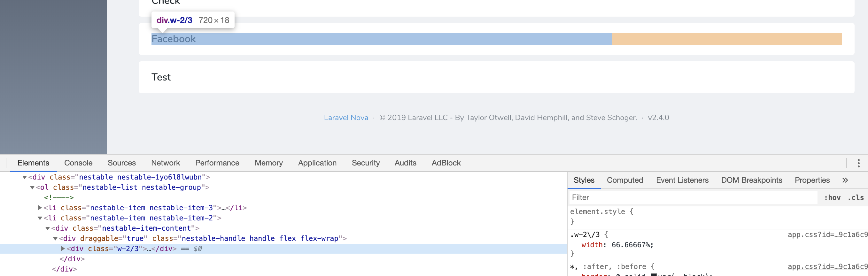Select the Styles sub-tab
Viewport: 868px width, 276px height.
(x=584, y=180)
